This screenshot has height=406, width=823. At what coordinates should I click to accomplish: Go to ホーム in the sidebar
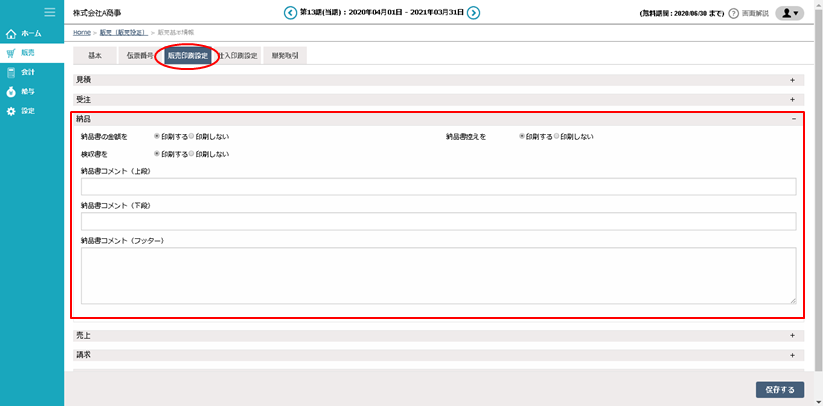click(x=25, y=34)
